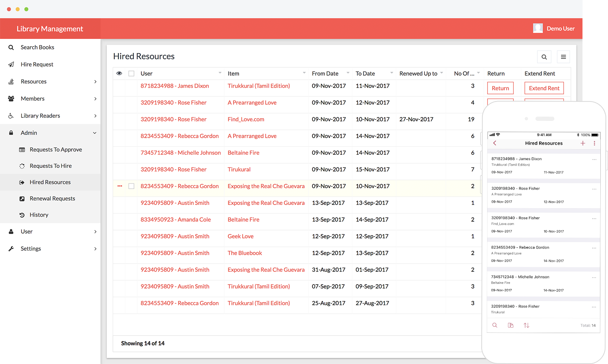Open the vertical dots menu in mobile header
The image size is (608, 364).
pyautogui.click(x=595, y=143)
